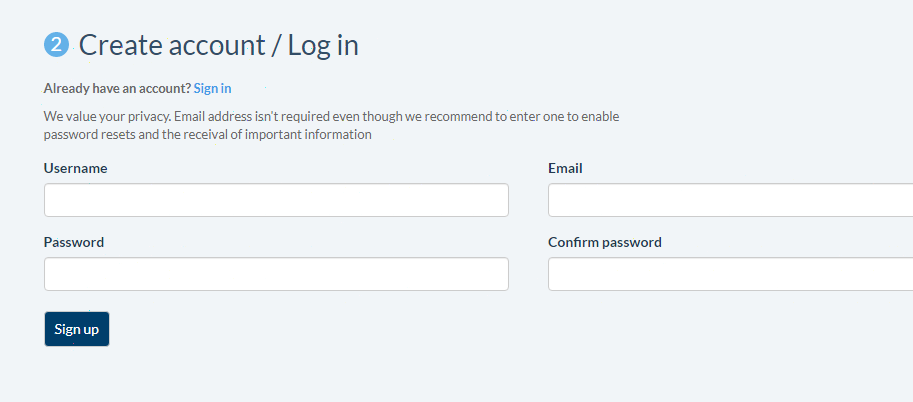
Task: Click the Username field label
Action: (75, 168)
